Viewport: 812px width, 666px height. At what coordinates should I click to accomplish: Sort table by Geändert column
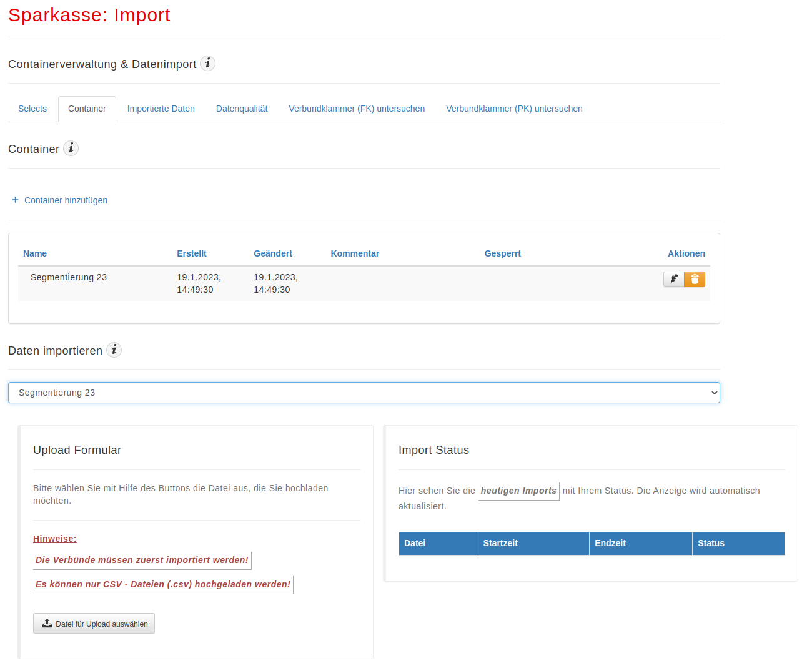click(273, 253)
